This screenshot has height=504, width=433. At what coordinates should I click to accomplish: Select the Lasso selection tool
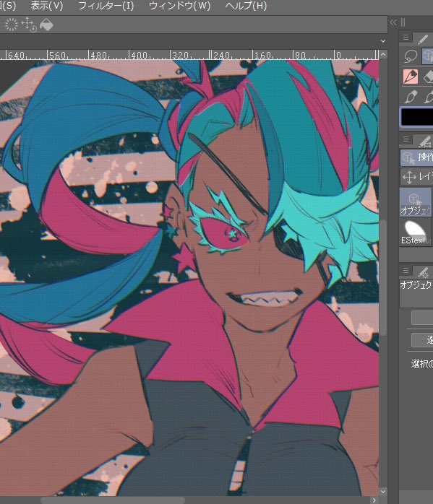pos(411,56)
